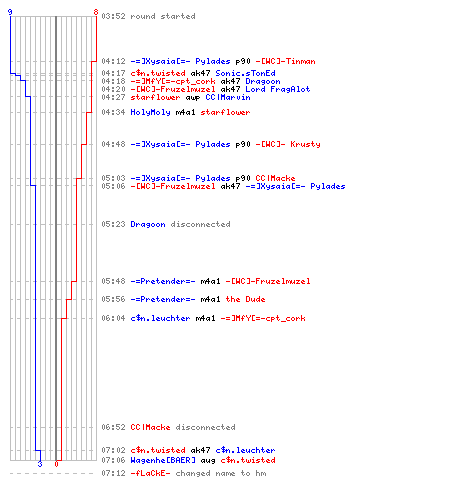Click Lord FragAlot at 04:20
The width and height of the screenshot is (450, 500).
[x=278, y=89]
